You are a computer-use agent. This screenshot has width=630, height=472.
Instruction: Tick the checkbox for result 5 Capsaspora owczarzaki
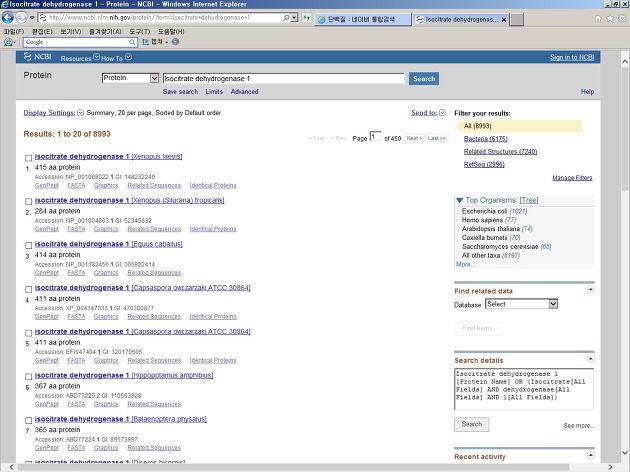click(x=29, y=333)
